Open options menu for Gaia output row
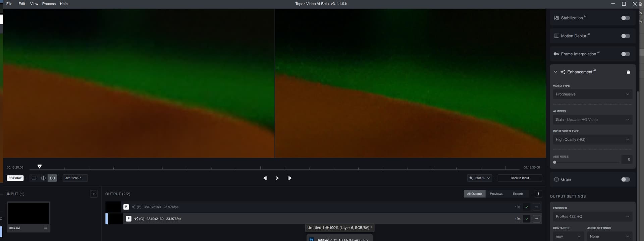Viewport: 644px width, 241px height. pyautogui.click(x=536, y=219)
